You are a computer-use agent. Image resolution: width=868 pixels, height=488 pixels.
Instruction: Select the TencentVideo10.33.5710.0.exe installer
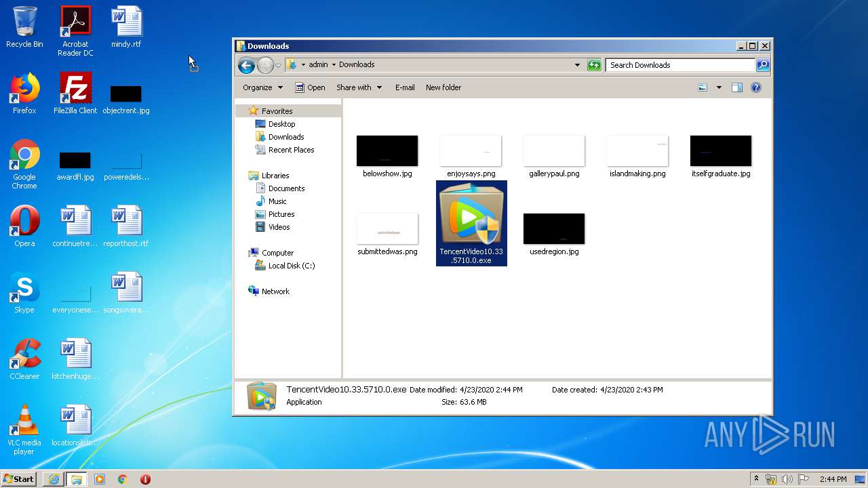[471, 224]
